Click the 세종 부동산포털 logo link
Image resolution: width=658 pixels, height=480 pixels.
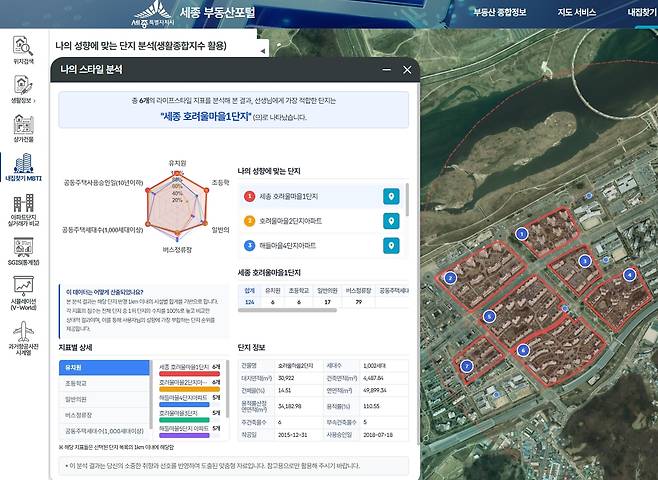[193, 13]
